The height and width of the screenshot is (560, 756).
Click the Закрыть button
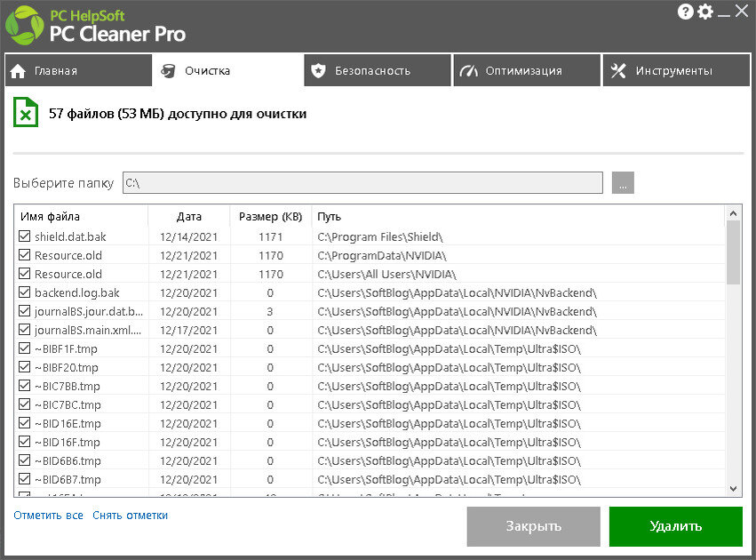[x=533, y=526]
